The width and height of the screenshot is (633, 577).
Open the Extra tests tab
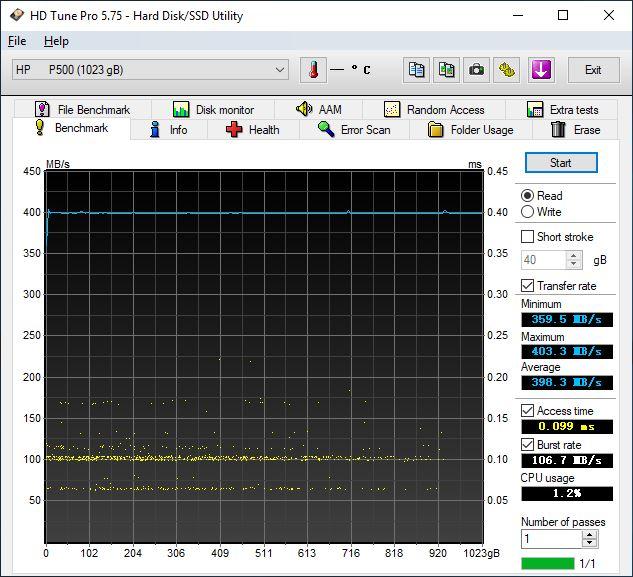(x=562, y=109)
